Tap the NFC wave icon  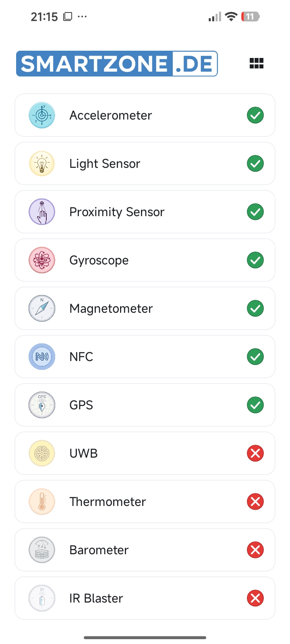[42, 357]
